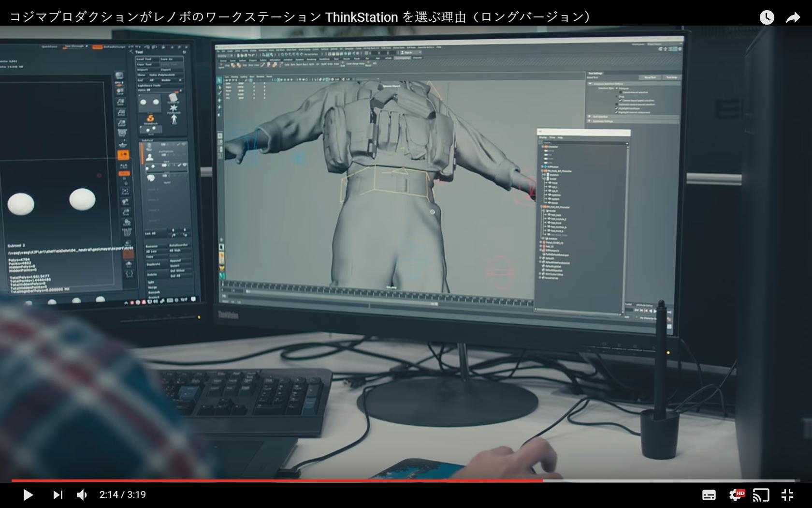Open the Share arrow icon
The image size is (812, 508).
point(793,17)
